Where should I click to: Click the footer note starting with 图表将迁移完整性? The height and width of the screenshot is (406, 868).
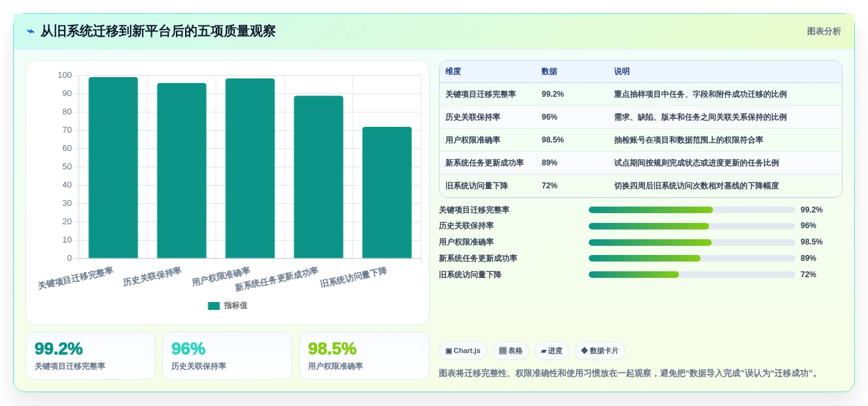pos(629,373)
